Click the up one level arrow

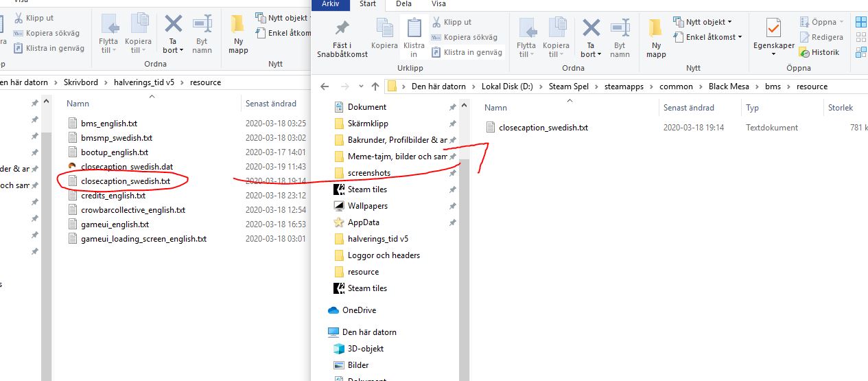click(375, 86)
